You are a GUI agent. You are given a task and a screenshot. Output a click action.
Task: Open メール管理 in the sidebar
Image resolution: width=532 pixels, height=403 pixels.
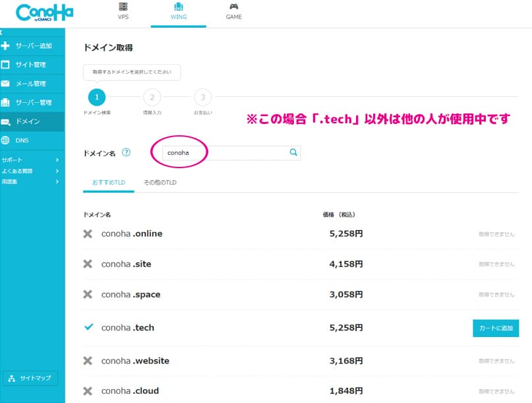tap(32, 84)
